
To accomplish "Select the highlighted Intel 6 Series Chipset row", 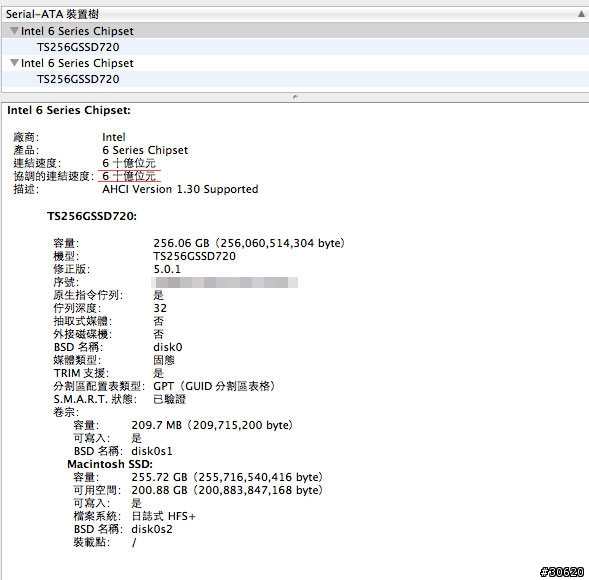I will (x=295, y=31).
